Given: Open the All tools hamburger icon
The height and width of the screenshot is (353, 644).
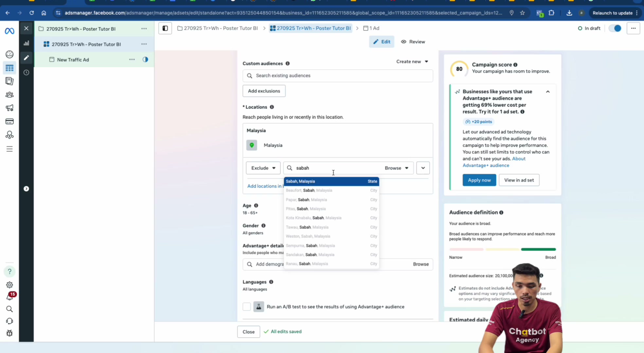Looking at the screenshot, I should (x=9, y=149).
